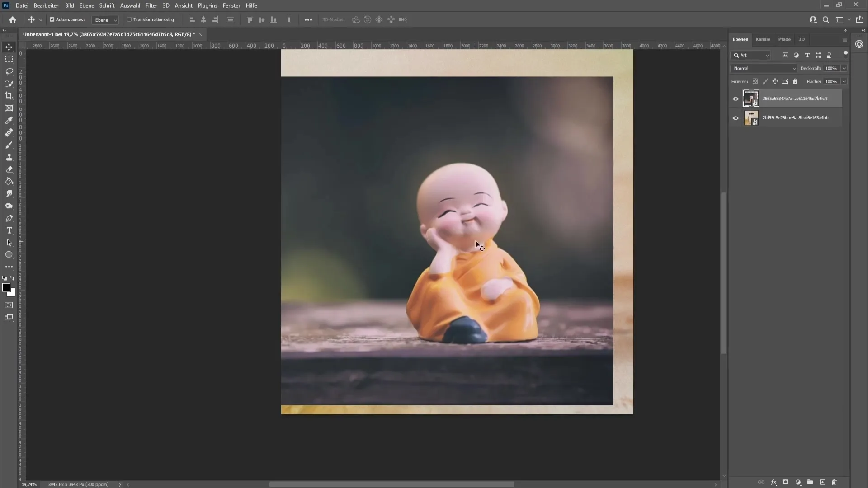Open the Ebene menu
Screen dimensions: 868x488
(x=86, y=5)
